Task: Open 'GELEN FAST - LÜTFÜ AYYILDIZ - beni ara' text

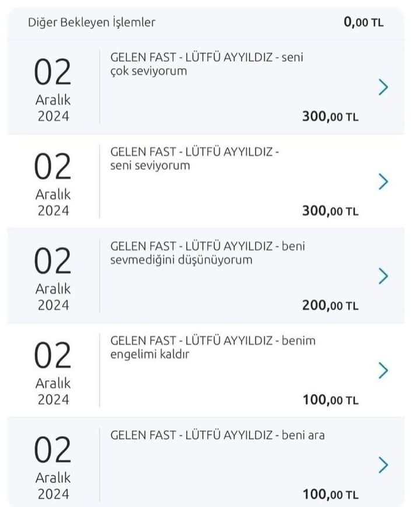Action: (217, 435)
